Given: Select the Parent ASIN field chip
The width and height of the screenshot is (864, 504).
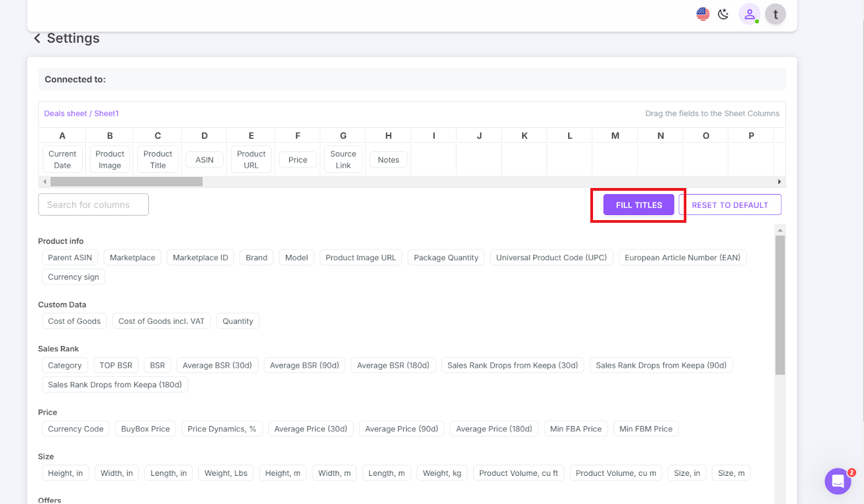Looking at the screenshot, I should point(70,257).
